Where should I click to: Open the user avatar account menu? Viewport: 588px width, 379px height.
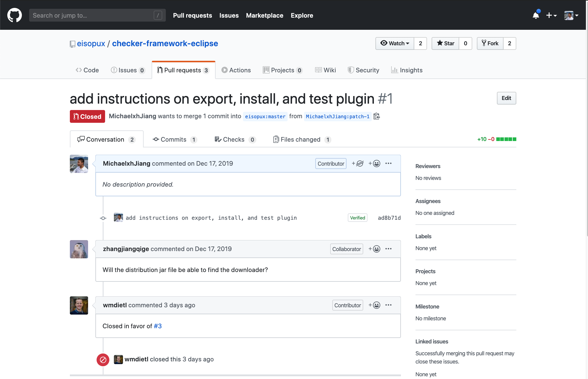pyautogui.click(x=571, y=15)
